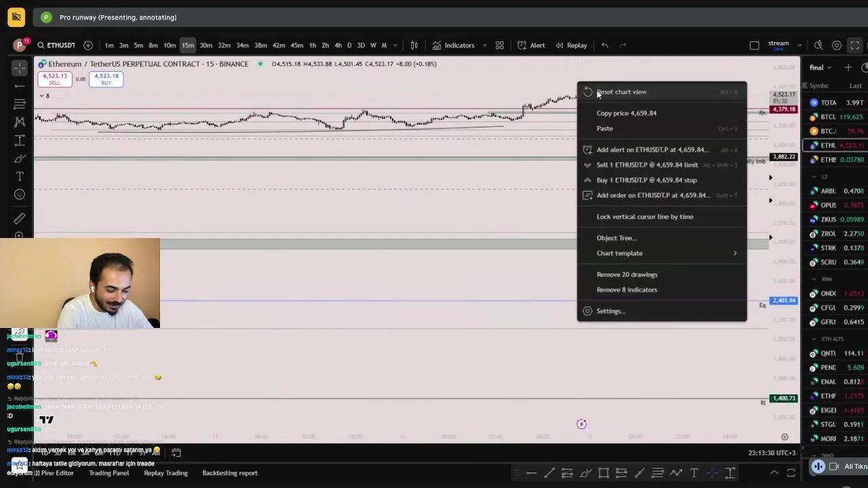Click Sell 1 ETHUSDT.P limit entry
Screen dimensions: 868x488
[x=662, y=165]
